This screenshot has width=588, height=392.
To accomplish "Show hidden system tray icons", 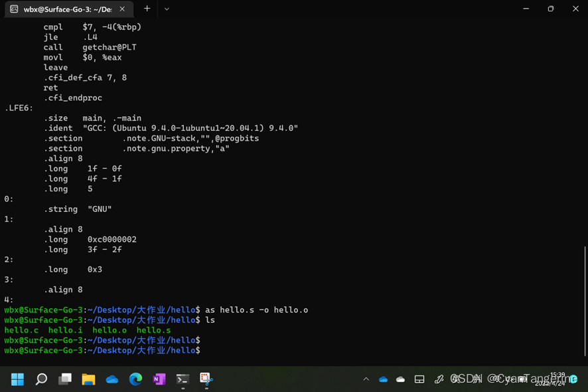I will click(366, 379).
